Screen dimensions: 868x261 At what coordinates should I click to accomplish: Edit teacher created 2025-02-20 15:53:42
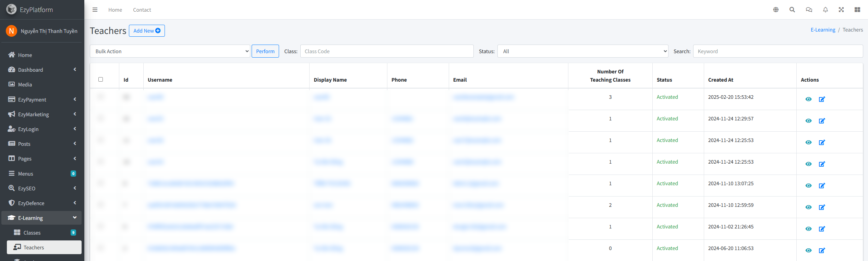click(822, 99)
